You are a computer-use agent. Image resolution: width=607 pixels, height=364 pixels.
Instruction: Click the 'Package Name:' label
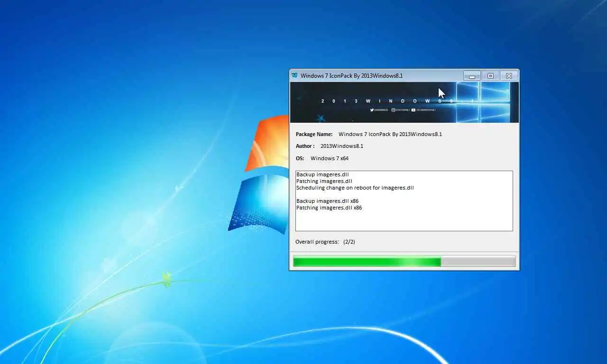(314, 134)
